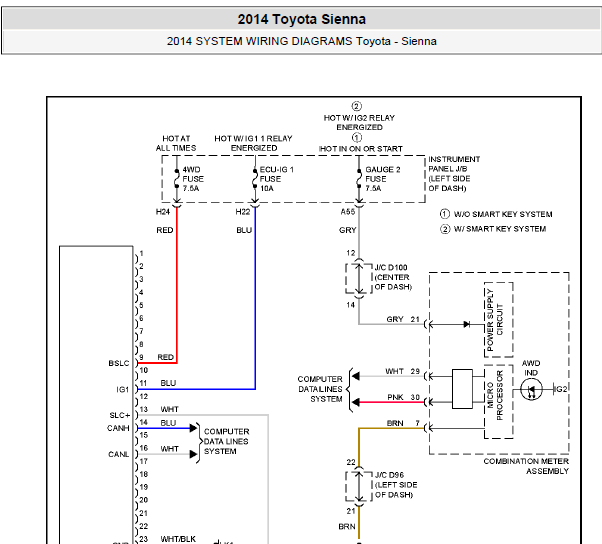Click the MICRO PROCESSOR box
The image size is (602, 544).
tap(499, 402)
